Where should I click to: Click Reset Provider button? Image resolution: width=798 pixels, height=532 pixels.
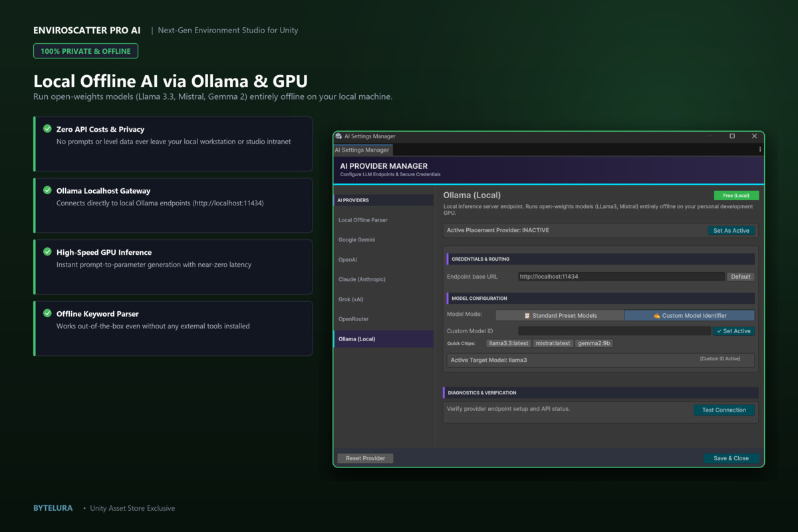(x=366, y=458)
